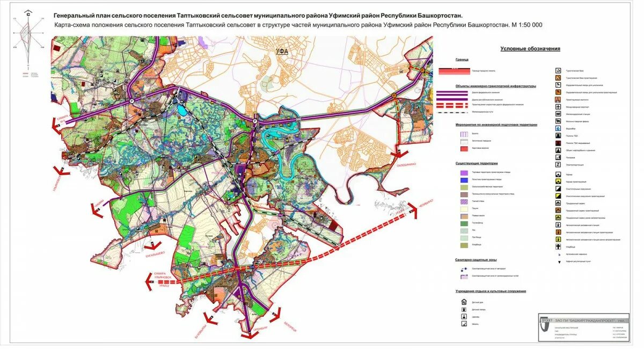Click the railway station train icon
The width and height of the screenshot is (644, 349).
(x=558, y=114)
